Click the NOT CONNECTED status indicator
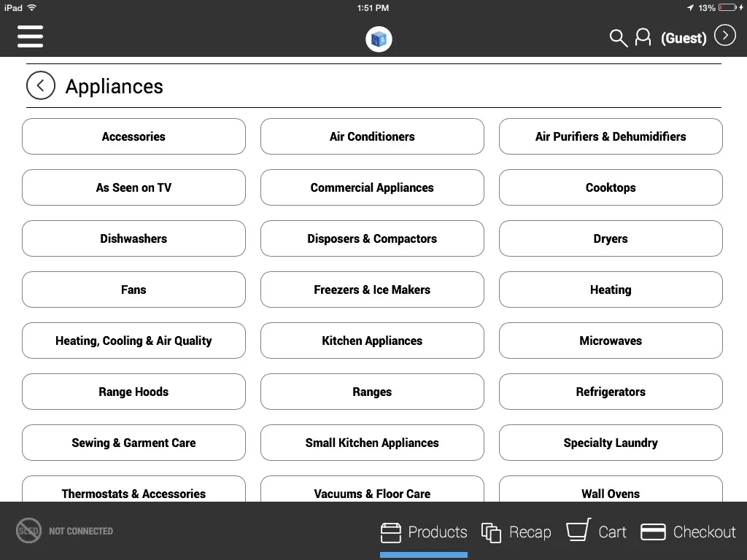 pos(64,530)
